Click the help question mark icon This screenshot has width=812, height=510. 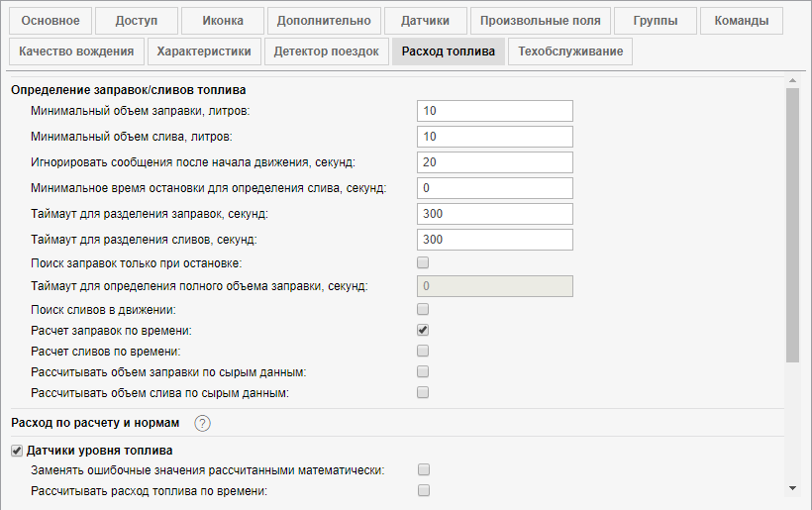(203, 424)
